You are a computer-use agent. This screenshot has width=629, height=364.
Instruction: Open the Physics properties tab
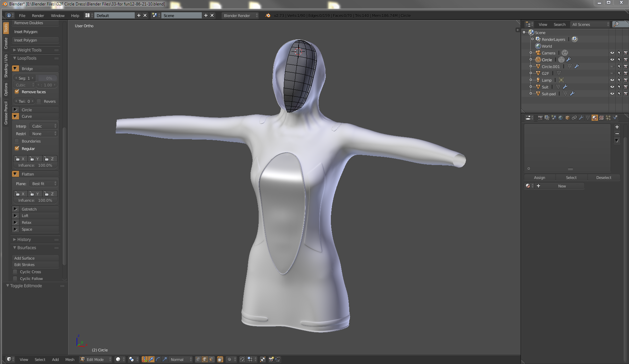615,118
